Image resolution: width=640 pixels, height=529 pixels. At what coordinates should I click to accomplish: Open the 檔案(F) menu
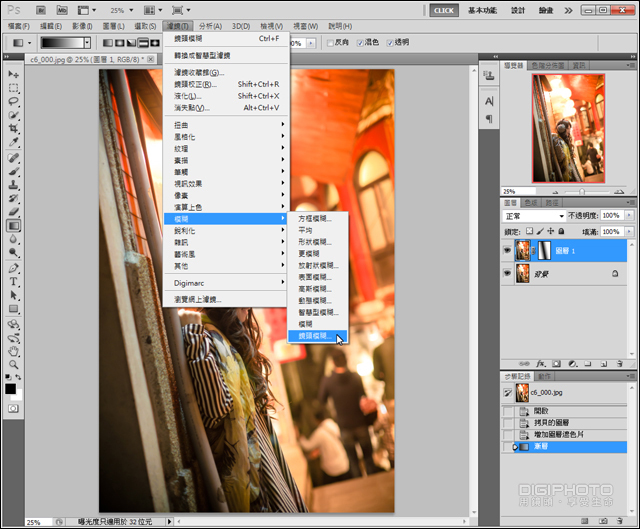click(19, 26)
